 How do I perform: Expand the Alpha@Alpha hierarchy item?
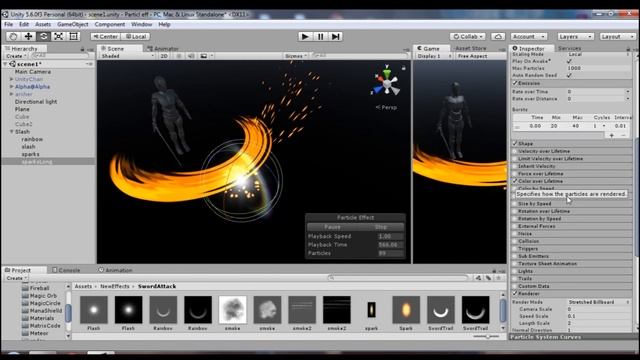(11, 87)
